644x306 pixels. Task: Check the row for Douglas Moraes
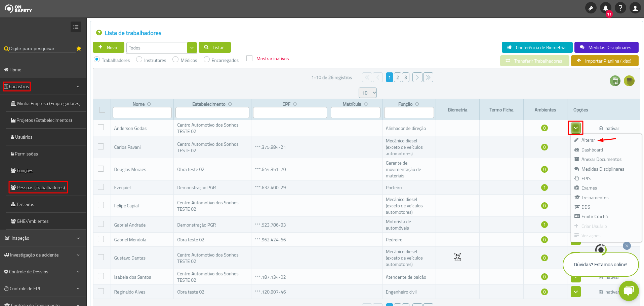coord(101,169)
